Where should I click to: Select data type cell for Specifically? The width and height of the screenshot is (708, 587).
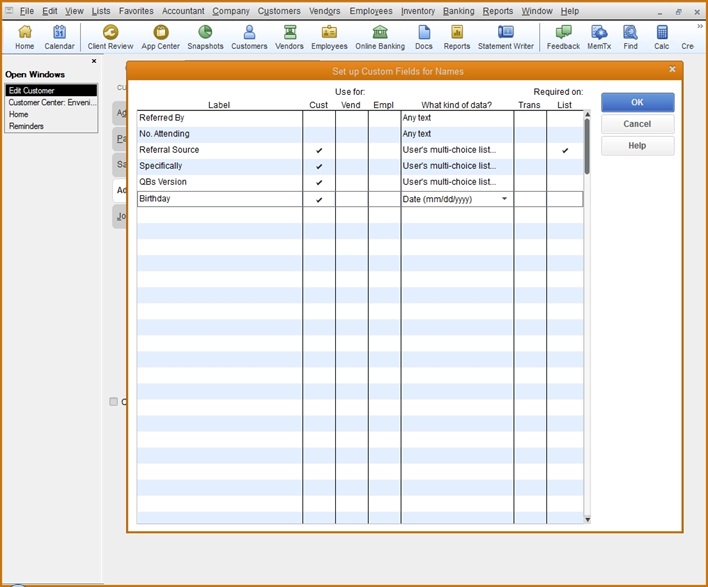(457, 166)
